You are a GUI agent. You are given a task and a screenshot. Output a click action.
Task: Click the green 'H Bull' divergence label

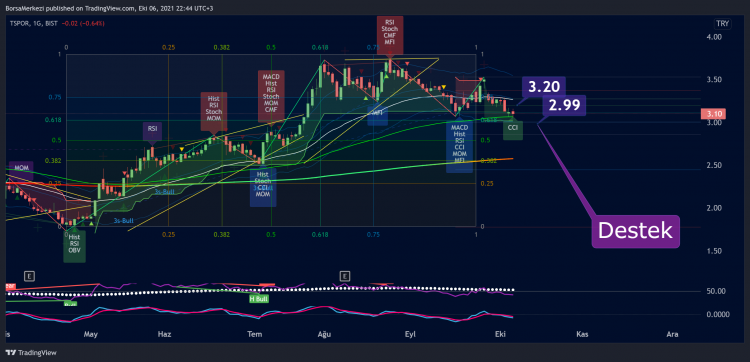[259, 299]
